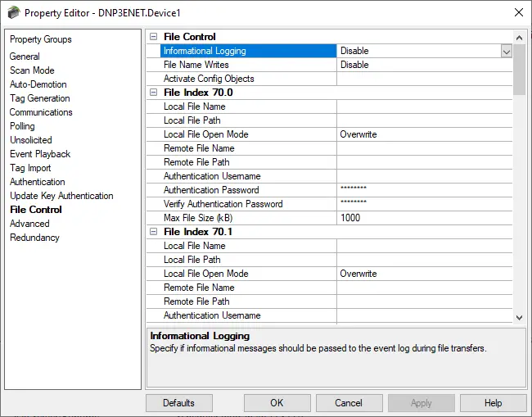The width and height of the screenshot is (532, 417).
Task: Click the File Control section header text
Action: coord(190,37)
